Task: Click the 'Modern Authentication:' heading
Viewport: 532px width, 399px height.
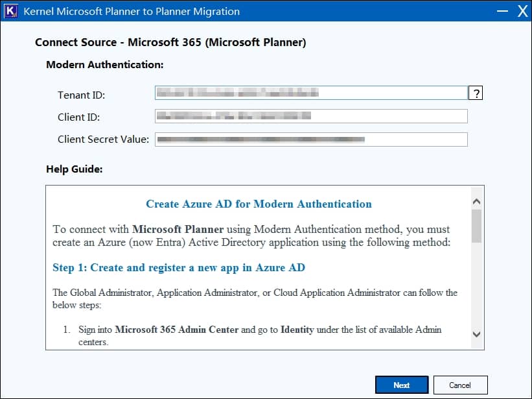Action: coord(105,64)
